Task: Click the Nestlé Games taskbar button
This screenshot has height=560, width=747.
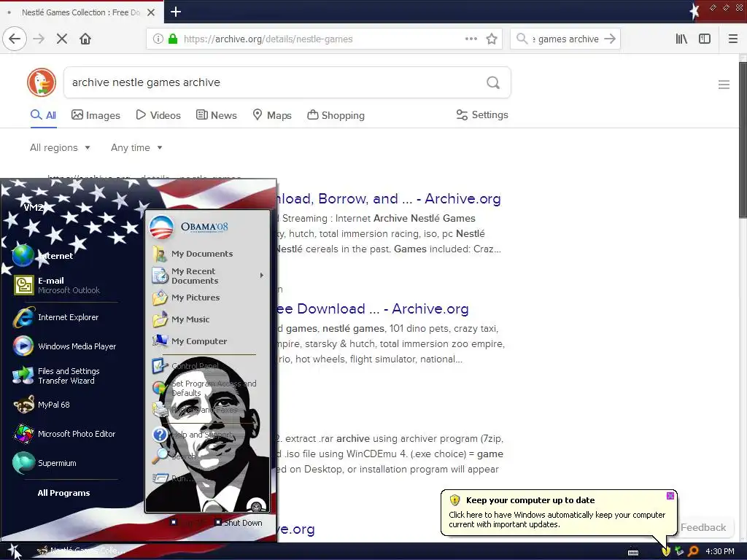Action: 81,551
